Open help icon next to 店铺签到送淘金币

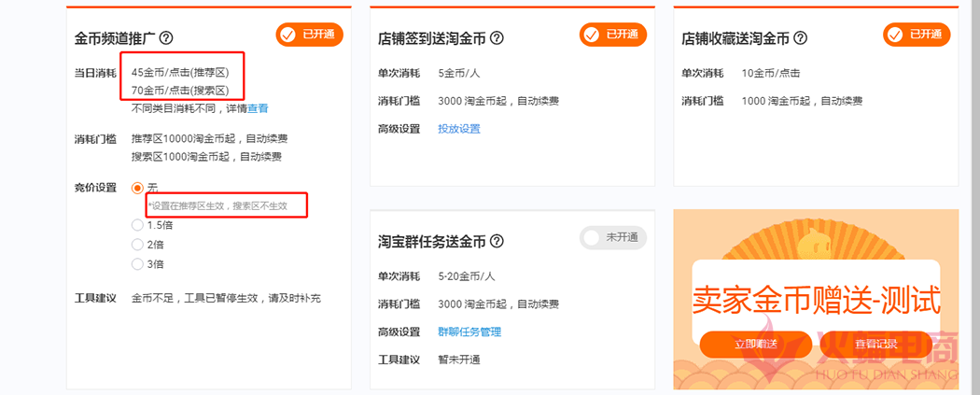(x=497, y=38)
